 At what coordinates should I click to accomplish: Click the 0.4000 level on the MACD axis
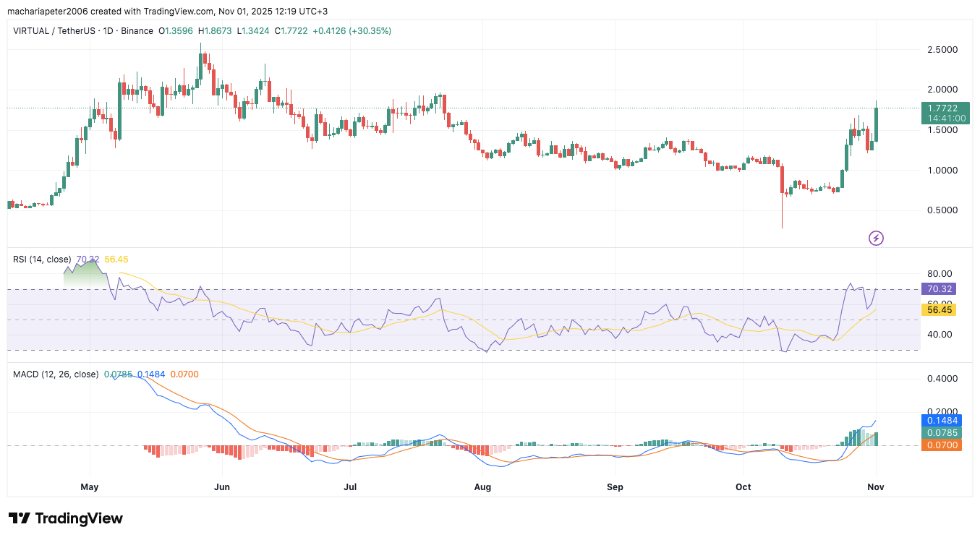coord(942,379)
